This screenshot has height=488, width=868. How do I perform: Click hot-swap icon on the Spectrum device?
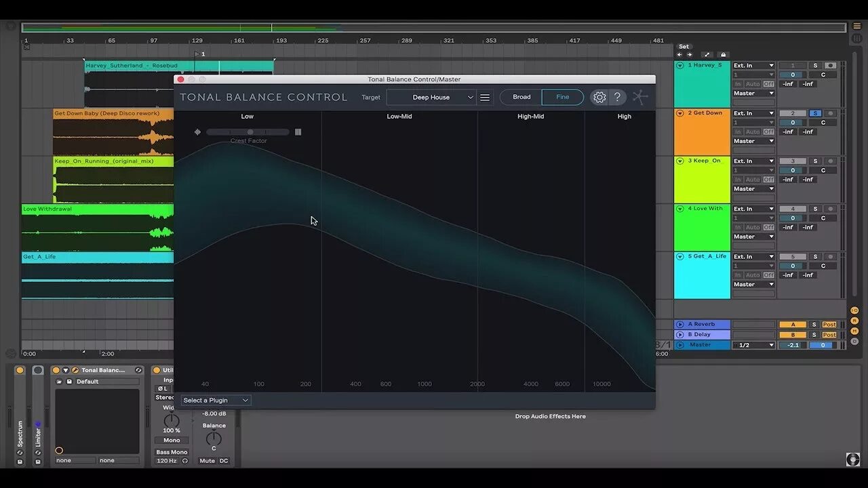20,453
